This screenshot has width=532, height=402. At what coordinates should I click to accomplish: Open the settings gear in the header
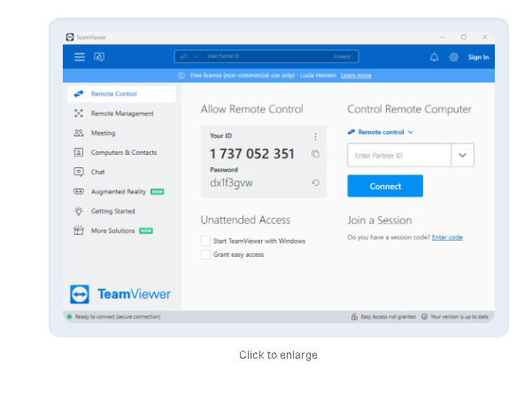[x=453, y=57]
